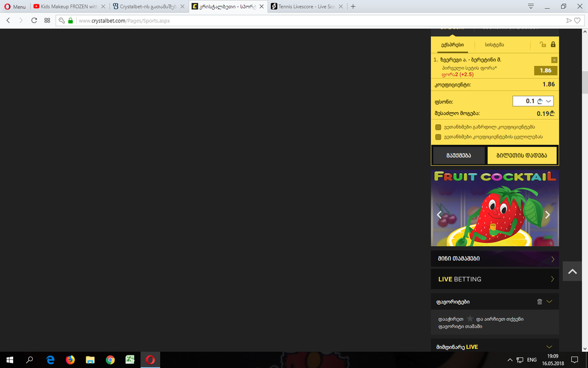The width and height of the screenshot is (588, 368).
Task: Click the closed padlock icon in bet slip
Action: (x=553, y=44)
